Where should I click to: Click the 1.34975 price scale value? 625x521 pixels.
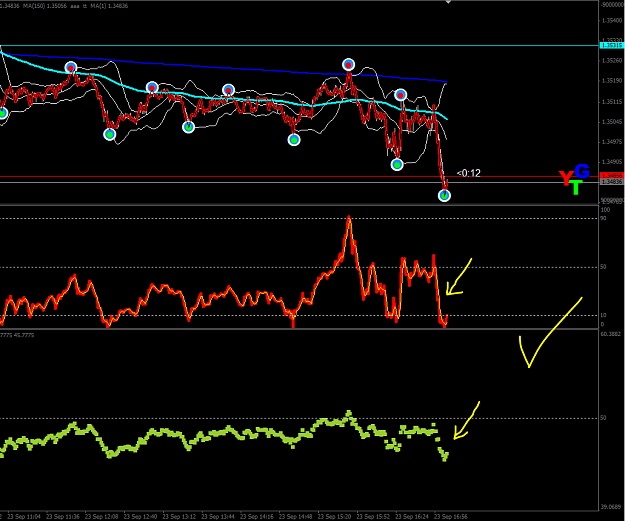pyautogui.click(x=612, y=142)
